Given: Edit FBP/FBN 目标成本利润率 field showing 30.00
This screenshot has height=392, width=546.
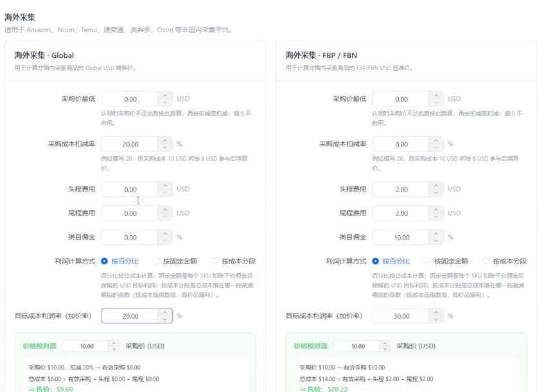Looking at the screenshot, I should pyautogui.click(x=401, y=316).
